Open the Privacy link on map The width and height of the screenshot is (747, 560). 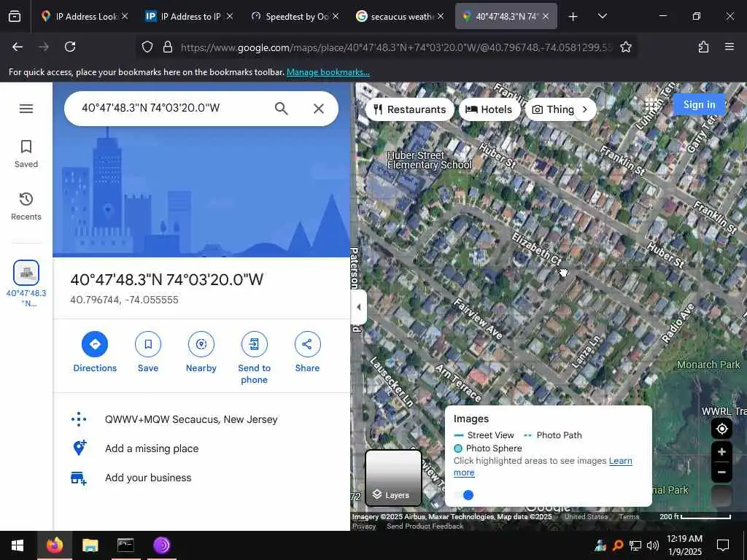tap(364, 526)
